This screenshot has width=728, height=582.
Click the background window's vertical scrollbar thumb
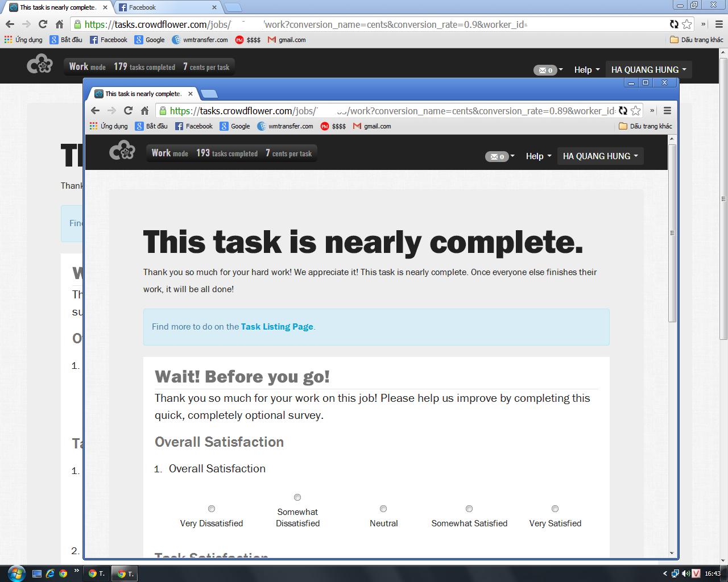pyautogui.click(x=723, y=199)
